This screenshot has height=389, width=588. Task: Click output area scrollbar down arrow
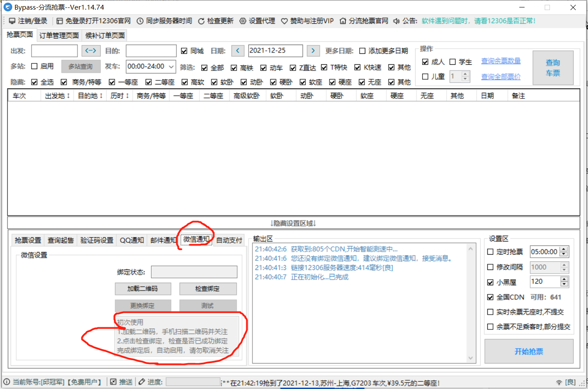471,358
